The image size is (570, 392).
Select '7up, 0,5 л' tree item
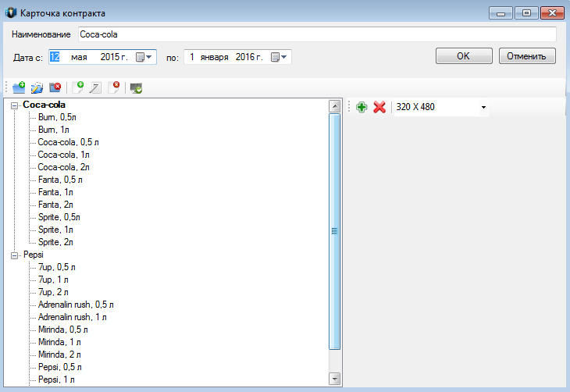[57, 267]
